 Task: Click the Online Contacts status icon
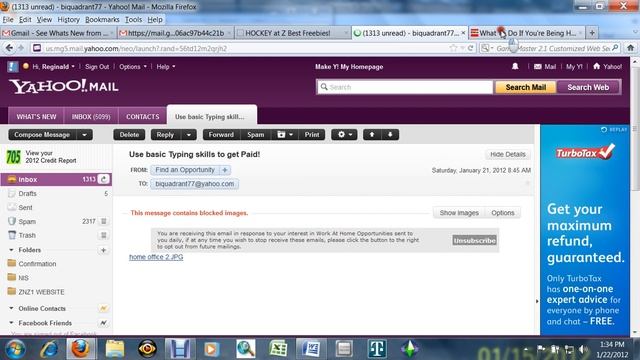[x=103, y=309]
